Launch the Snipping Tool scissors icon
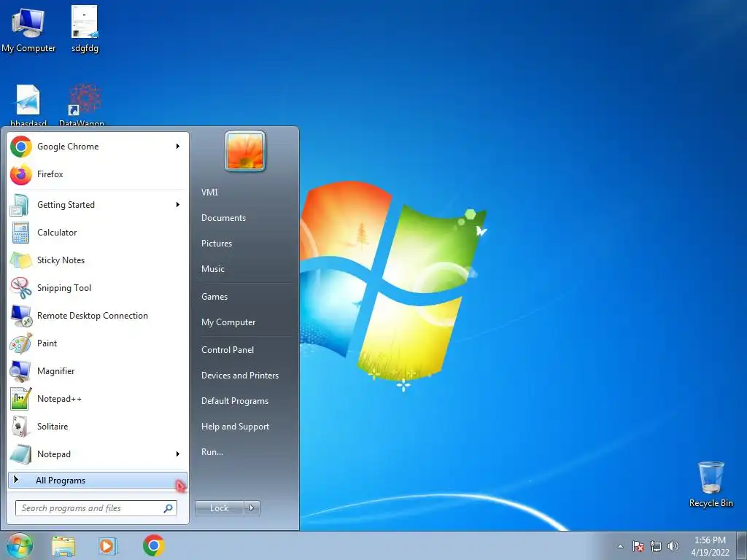747x560 pixels. pyautogui.click(x=21, y=287)
